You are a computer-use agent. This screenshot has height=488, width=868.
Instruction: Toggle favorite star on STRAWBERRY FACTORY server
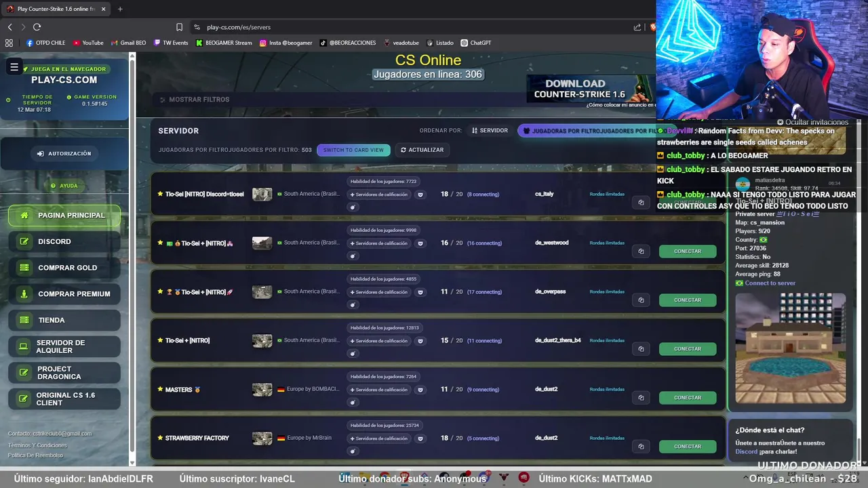click(160, 438)
